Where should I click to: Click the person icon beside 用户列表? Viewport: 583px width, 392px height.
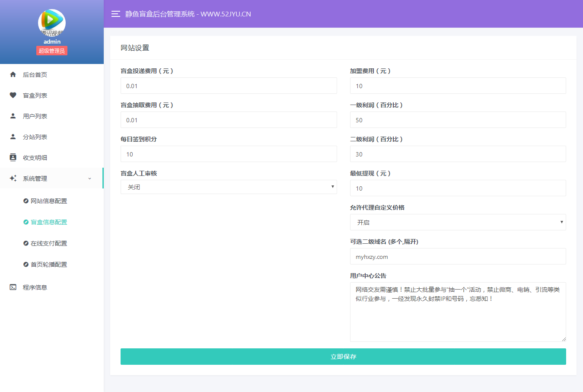point(13,116)
